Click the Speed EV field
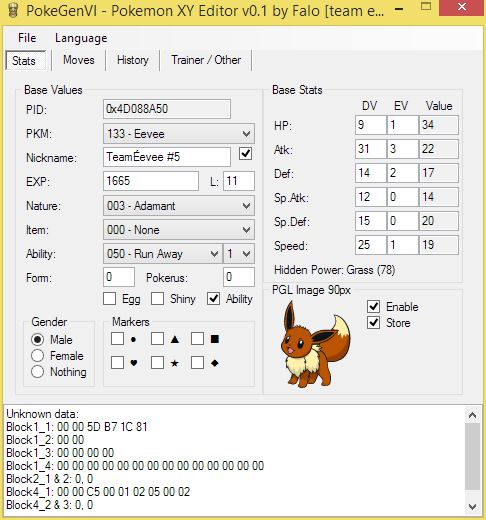This screenshot has width=486, height=520. tap(403, 245)
